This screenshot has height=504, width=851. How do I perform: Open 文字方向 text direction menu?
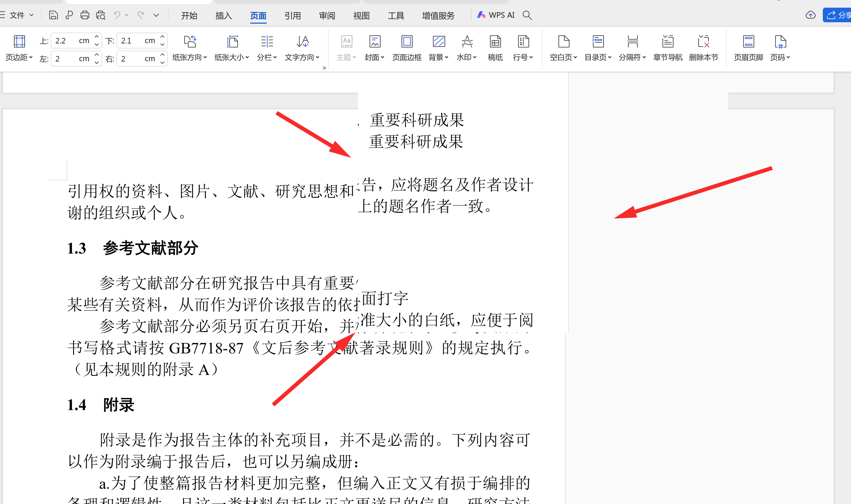(x=302, y=48)
